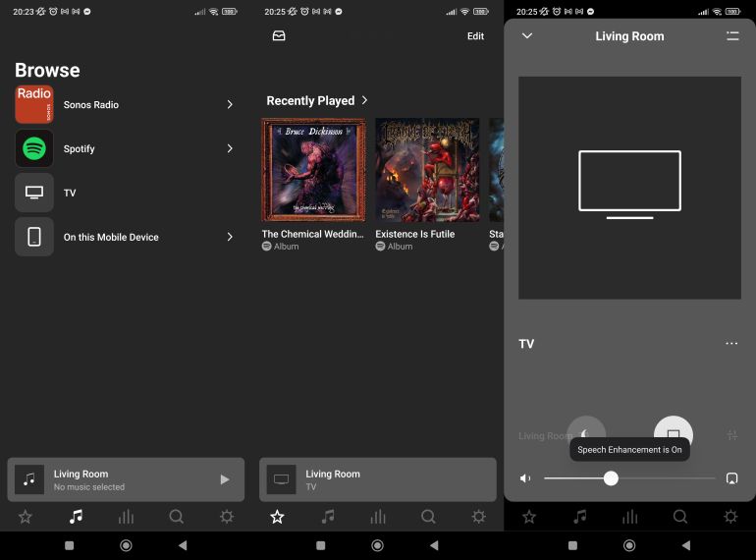
Task: Open Rooms bars icon on Recently Played screen
Action: (x=378, y=517)
